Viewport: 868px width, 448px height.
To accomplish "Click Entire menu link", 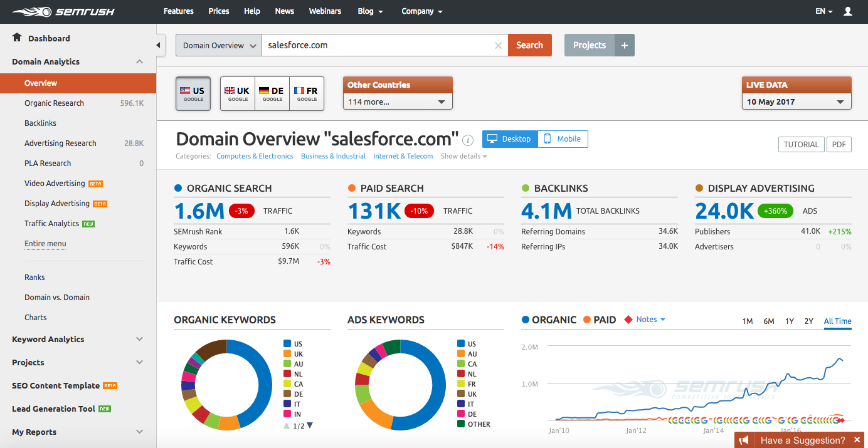I will point(45,244).
